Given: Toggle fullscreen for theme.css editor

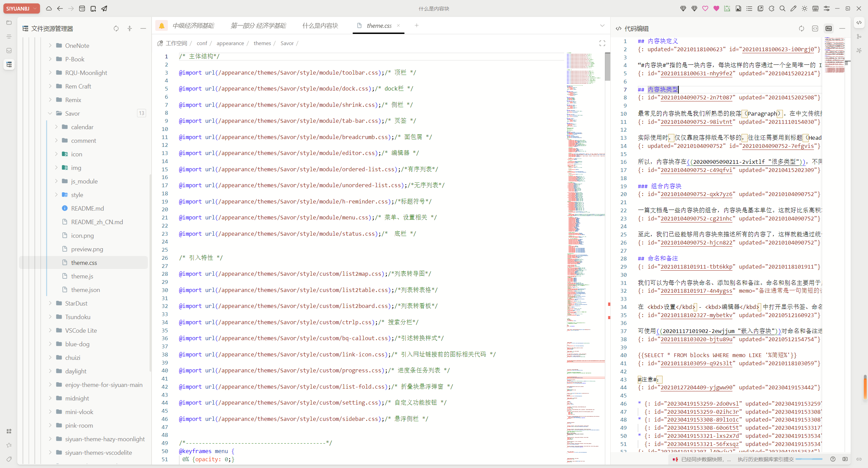Looking at the screenshot, I should [602, 43].
